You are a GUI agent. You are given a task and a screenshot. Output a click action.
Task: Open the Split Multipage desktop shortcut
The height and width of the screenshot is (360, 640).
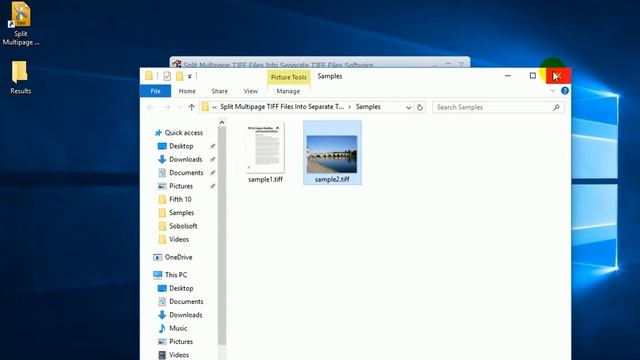[20, 23]
